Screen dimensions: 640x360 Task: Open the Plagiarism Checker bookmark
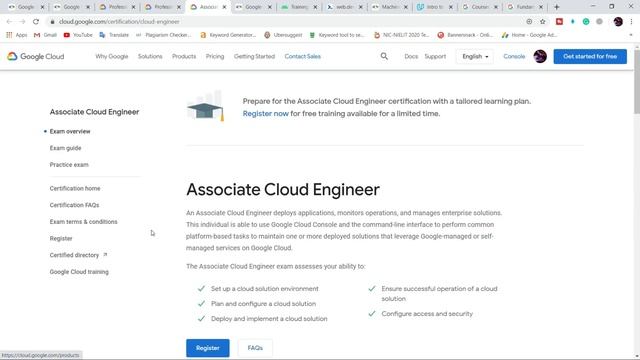[x=163, y=35]
